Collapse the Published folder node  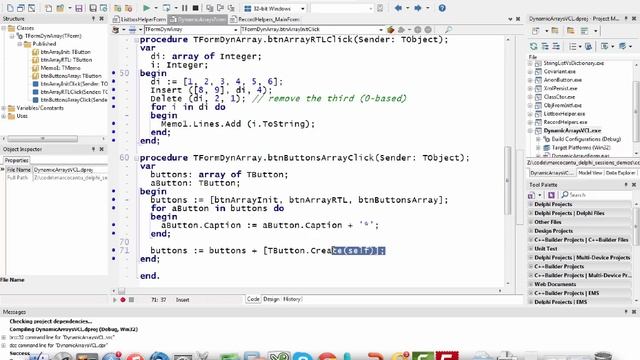pyautogui.click(x=20, y=44)
